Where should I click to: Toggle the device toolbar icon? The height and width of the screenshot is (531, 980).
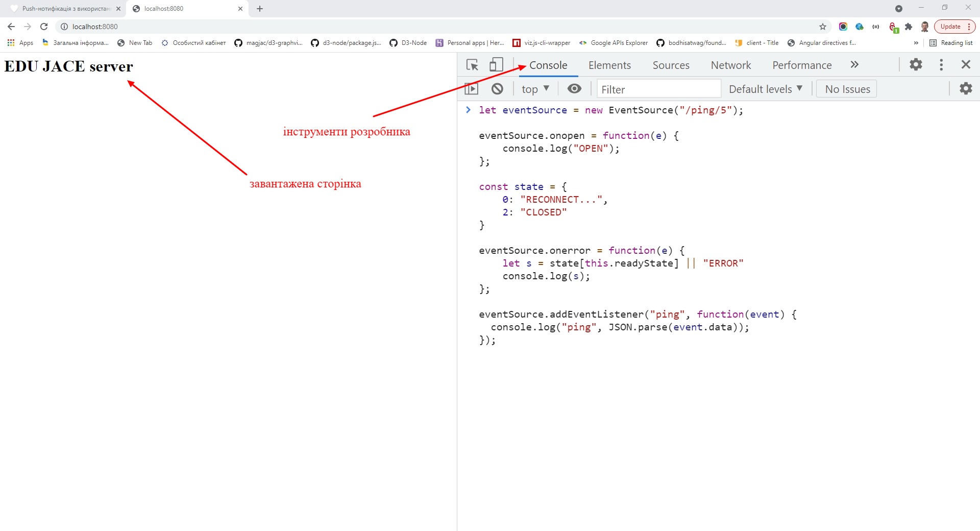[496, 65]
